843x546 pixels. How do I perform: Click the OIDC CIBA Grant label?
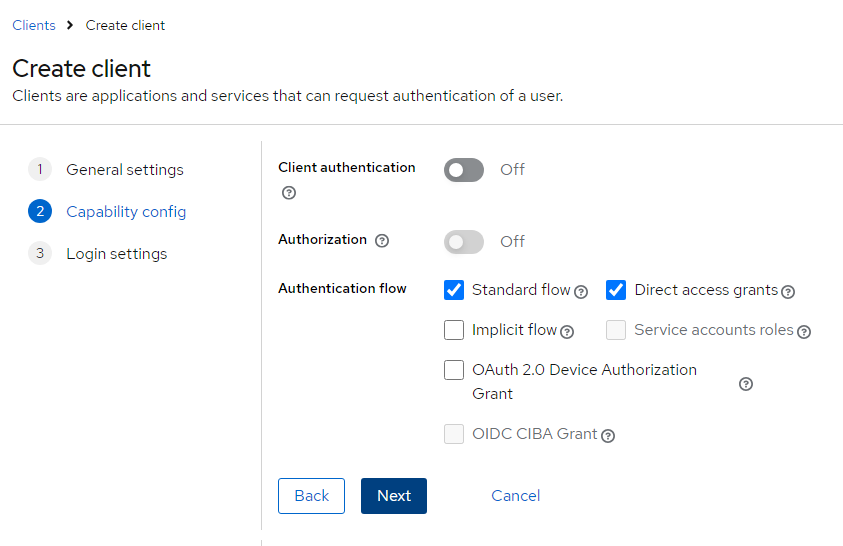pos(534,434)
